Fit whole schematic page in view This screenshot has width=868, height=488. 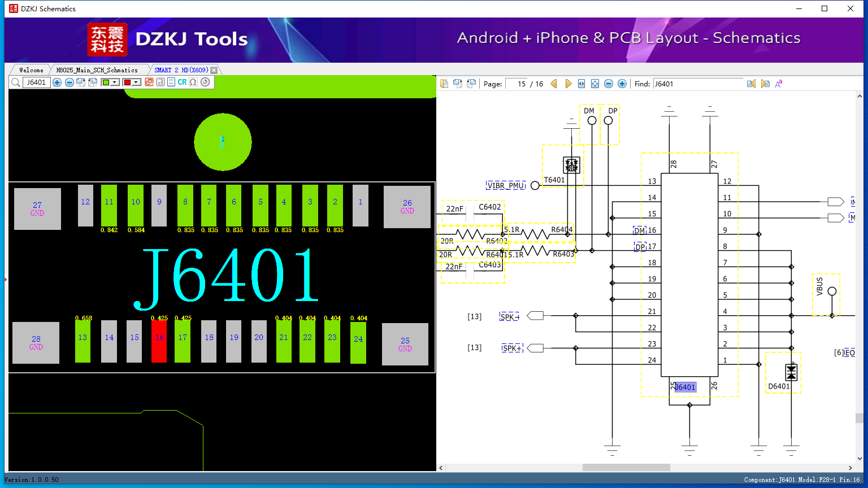[x=595, y=84]
